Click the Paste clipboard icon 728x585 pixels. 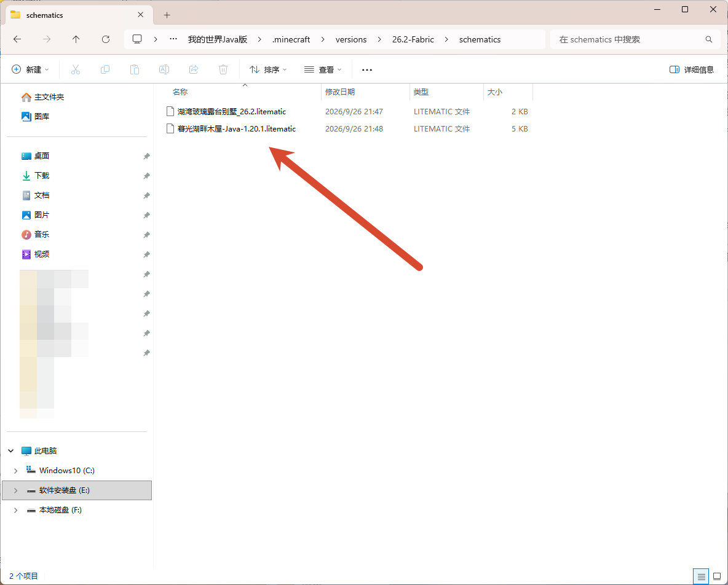135,69
